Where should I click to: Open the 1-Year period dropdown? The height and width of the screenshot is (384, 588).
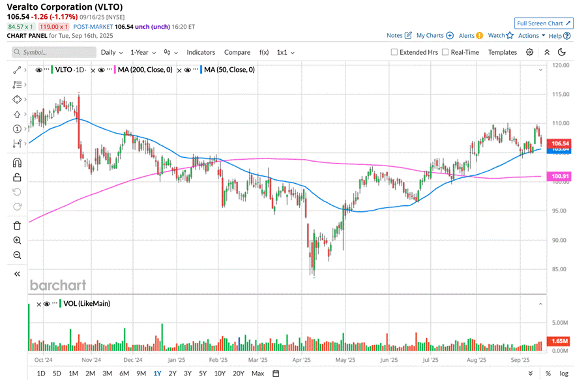[143, 53]
